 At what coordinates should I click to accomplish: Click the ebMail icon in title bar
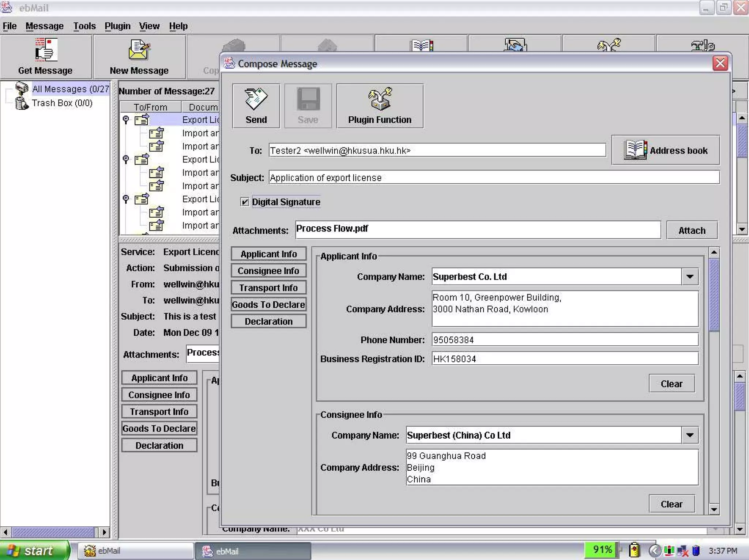pos(7,7)
